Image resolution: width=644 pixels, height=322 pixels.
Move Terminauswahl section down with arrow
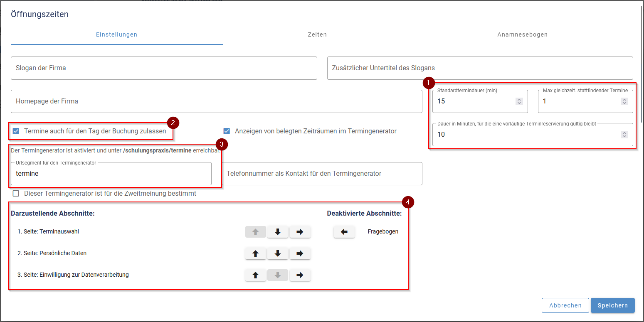point(278,232)
